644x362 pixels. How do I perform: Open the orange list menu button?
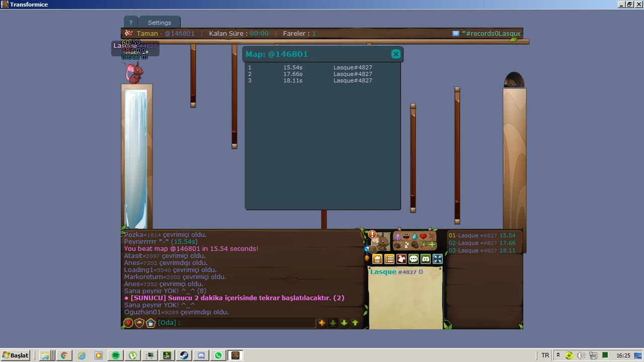click(x=389, y=259)
